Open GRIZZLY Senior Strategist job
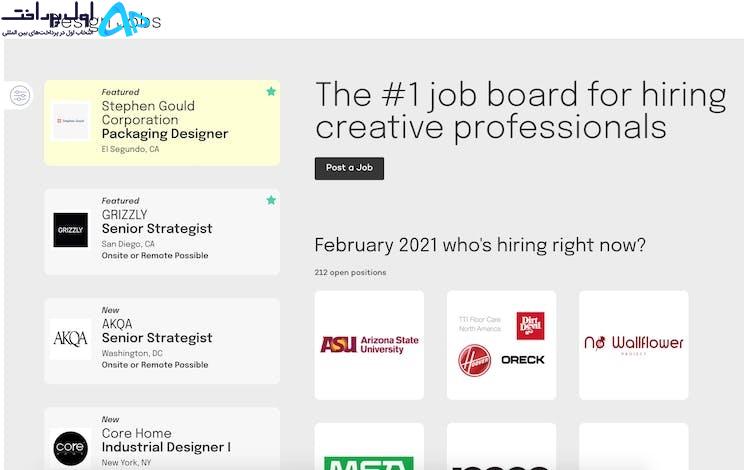Image resolution: width=744 pixels, height=470 pixels. [157, 229]
